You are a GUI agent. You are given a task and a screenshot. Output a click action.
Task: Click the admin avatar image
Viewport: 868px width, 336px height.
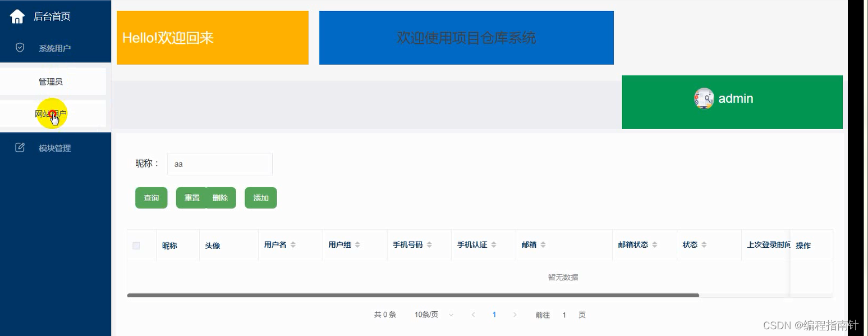pos(704,98)
